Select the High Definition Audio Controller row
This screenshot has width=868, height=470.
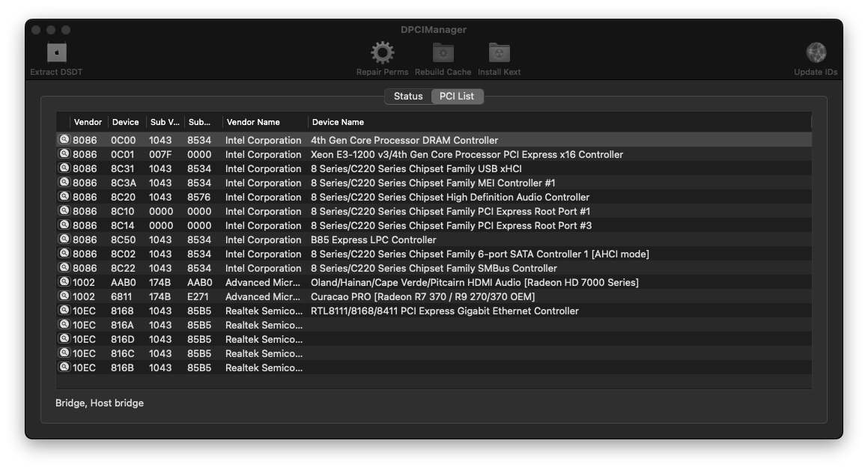434,197
